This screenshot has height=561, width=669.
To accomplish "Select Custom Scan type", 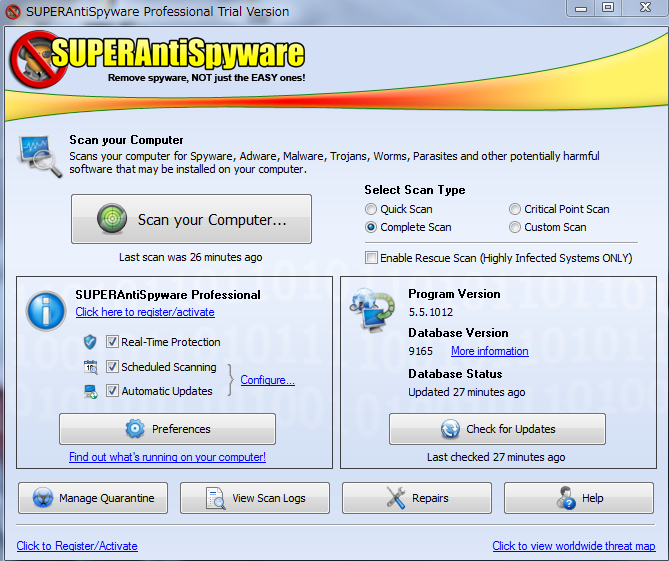I will [x=515, y=227].
